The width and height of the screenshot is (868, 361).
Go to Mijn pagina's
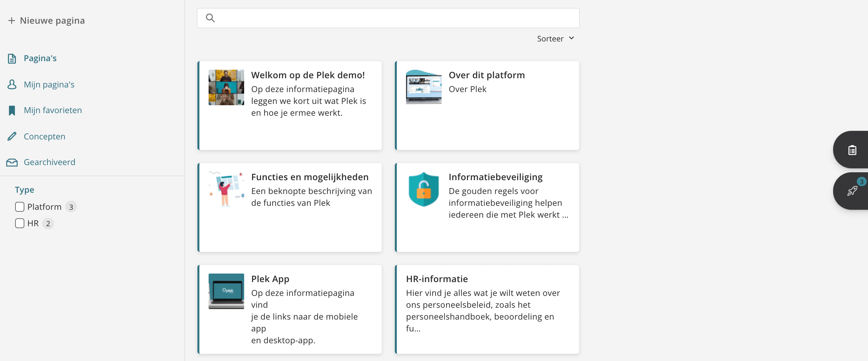(49, 84)
